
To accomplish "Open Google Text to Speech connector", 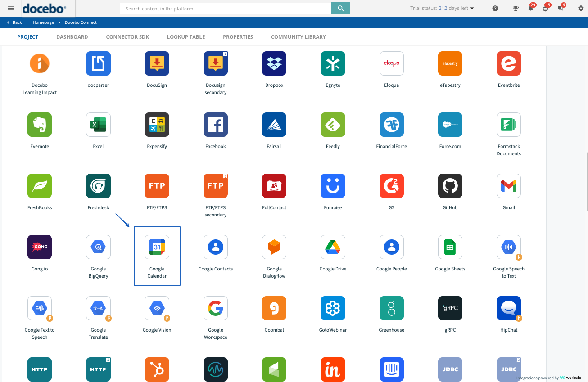I will point(40,308).
